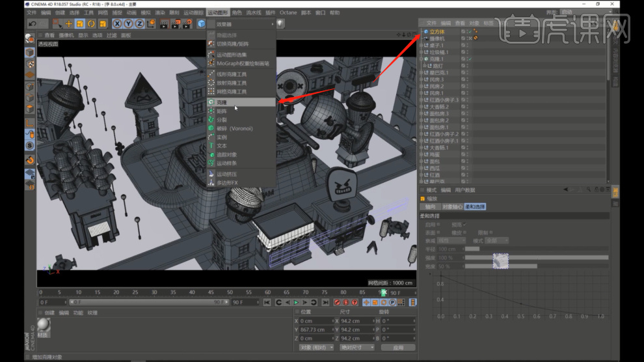Expand the 垃圾桶.1 object in tree
This screenshot has height=362, width=644.
[x=421, y=52]
